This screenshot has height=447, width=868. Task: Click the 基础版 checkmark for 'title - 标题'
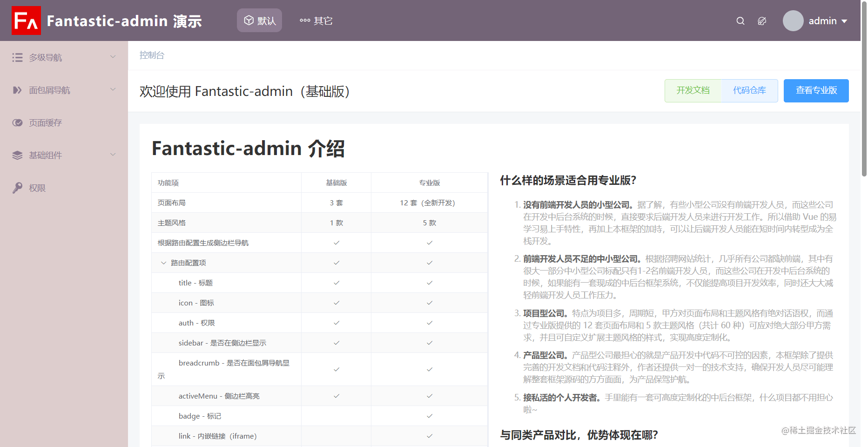click(x=336, y=283)
